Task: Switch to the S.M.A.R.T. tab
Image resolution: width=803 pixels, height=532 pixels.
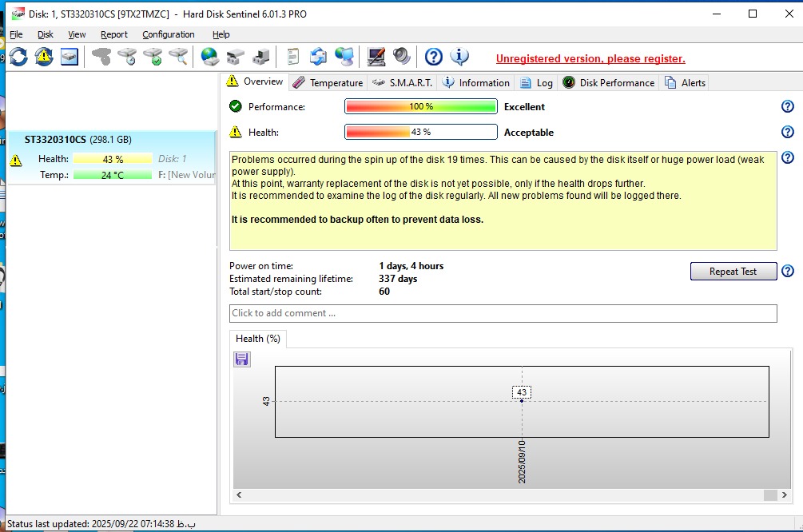Action: [x=402, y=83]
